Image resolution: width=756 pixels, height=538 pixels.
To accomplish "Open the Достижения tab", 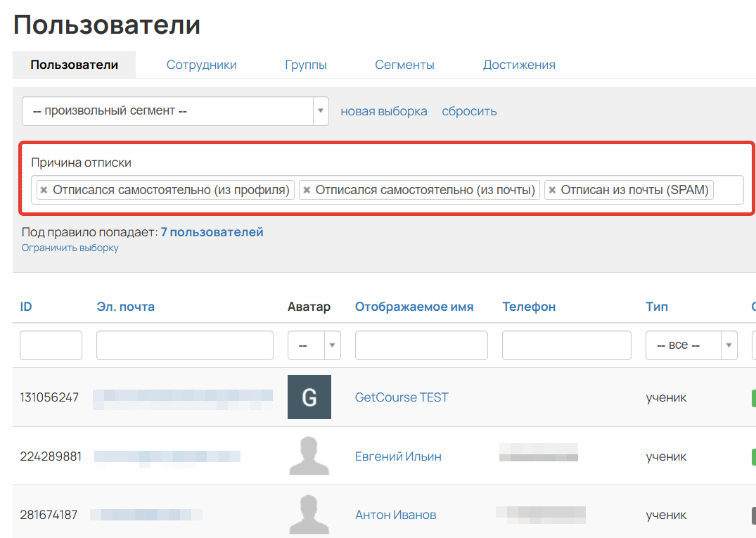I will 519,64.
